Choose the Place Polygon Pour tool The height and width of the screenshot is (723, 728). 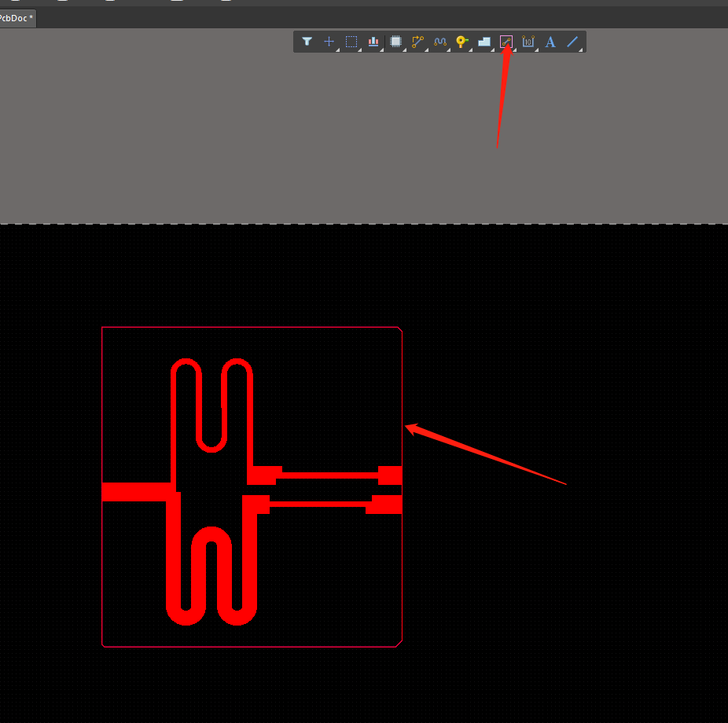pos(484,42)
